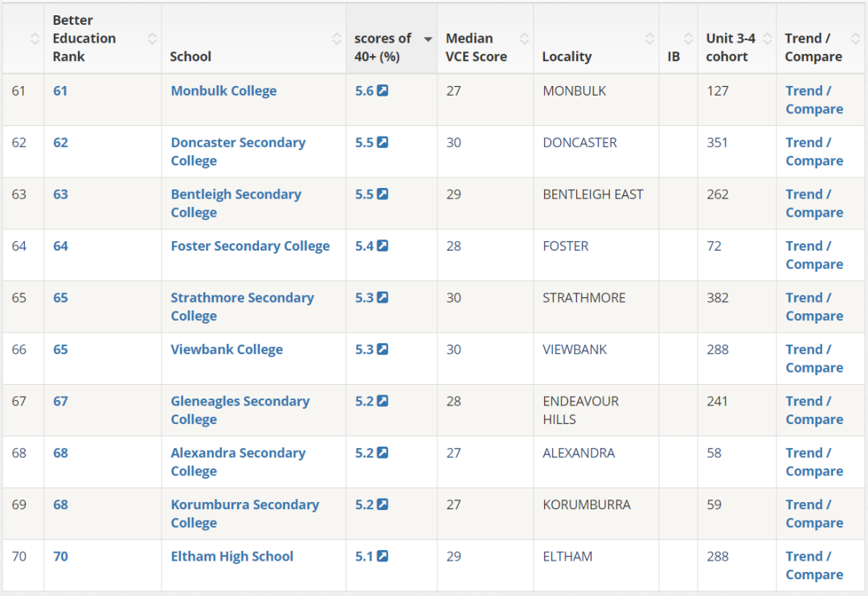
Task: Sort table by Locality column
Action: (596, 39)
